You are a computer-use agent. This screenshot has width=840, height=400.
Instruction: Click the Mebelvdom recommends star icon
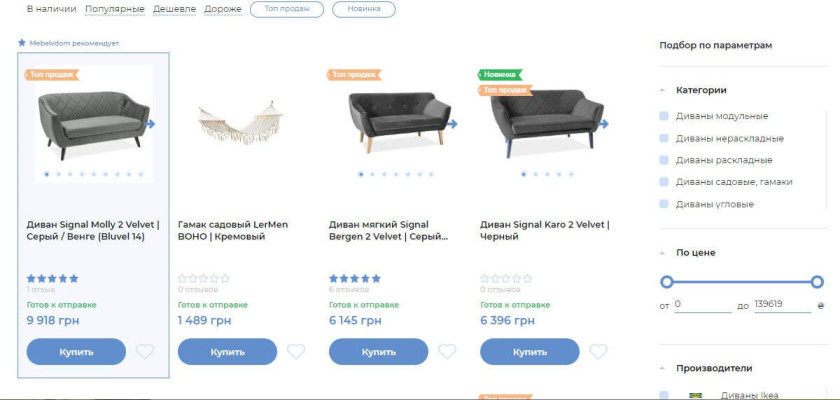click(x=22, y=44)
